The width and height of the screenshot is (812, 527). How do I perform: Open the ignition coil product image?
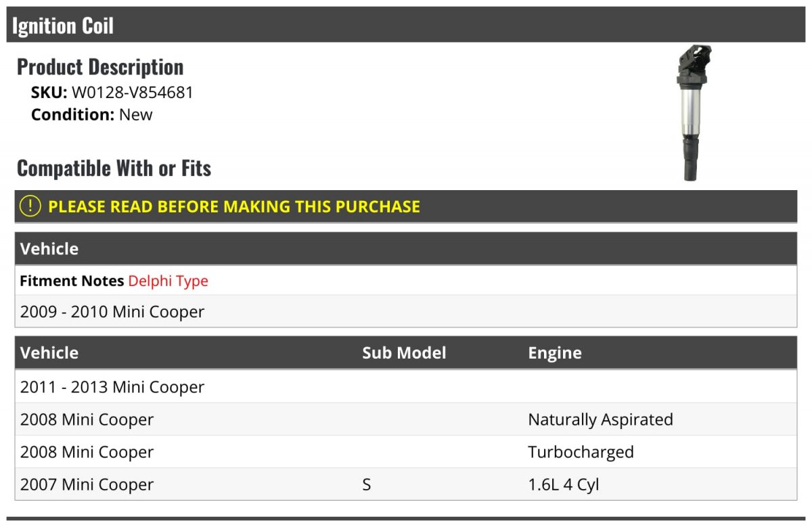tap(694, 113)
